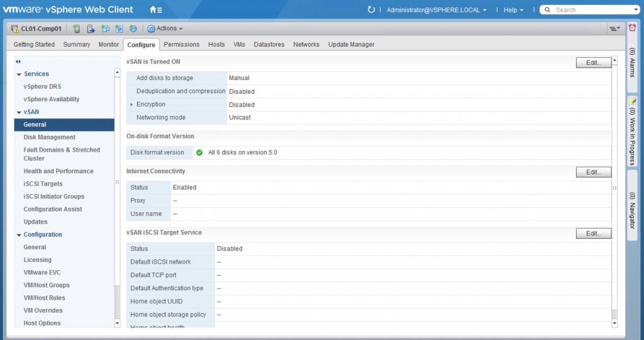The height and width of the screenshot is (340, 644).
Task: Select vSphere Availability in sidebar
Action: [x=52, y=99]
